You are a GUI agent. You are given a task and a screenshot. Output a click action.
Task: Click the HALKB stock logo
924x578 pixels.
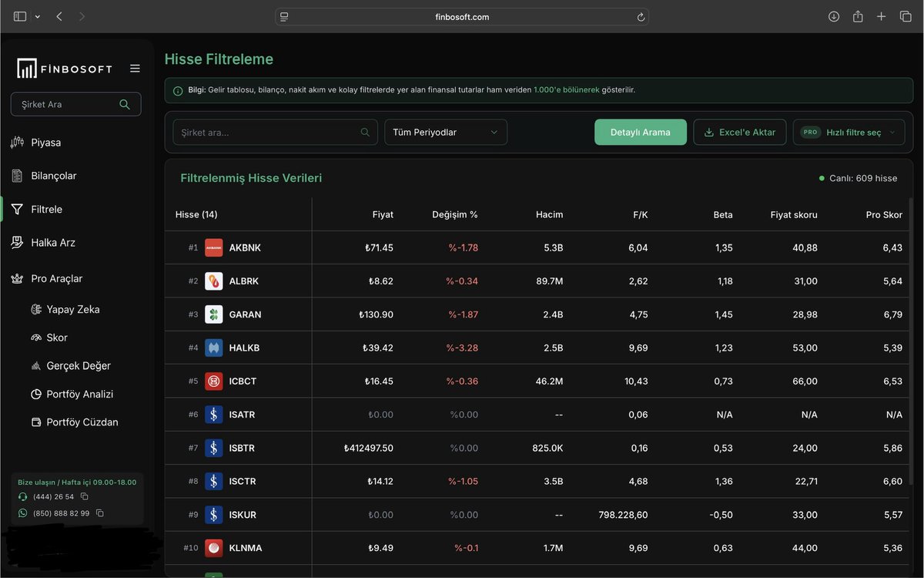point(214,348)
